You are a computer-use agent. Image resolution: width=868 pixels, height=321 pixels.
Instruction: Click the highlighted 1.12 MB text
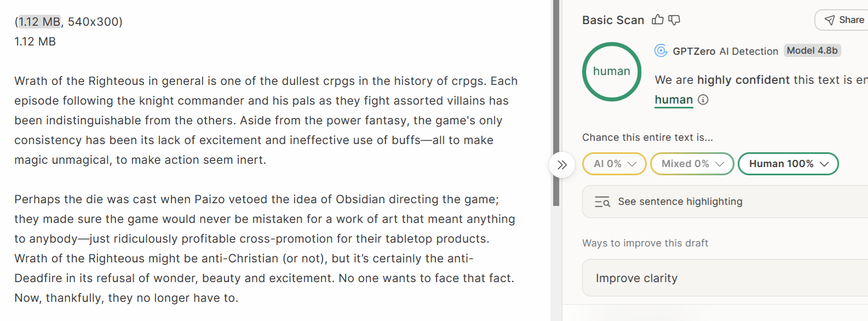(x=39, y=22)
